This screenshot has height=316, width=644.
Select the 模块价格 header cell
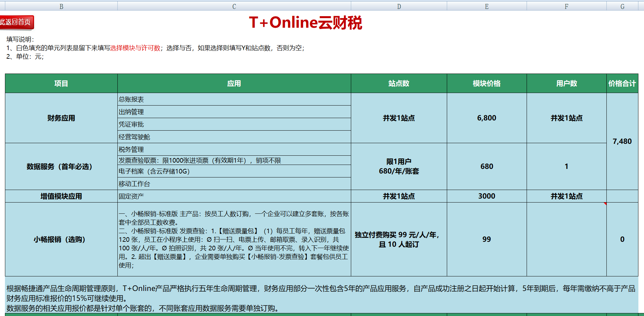[487, 83]
